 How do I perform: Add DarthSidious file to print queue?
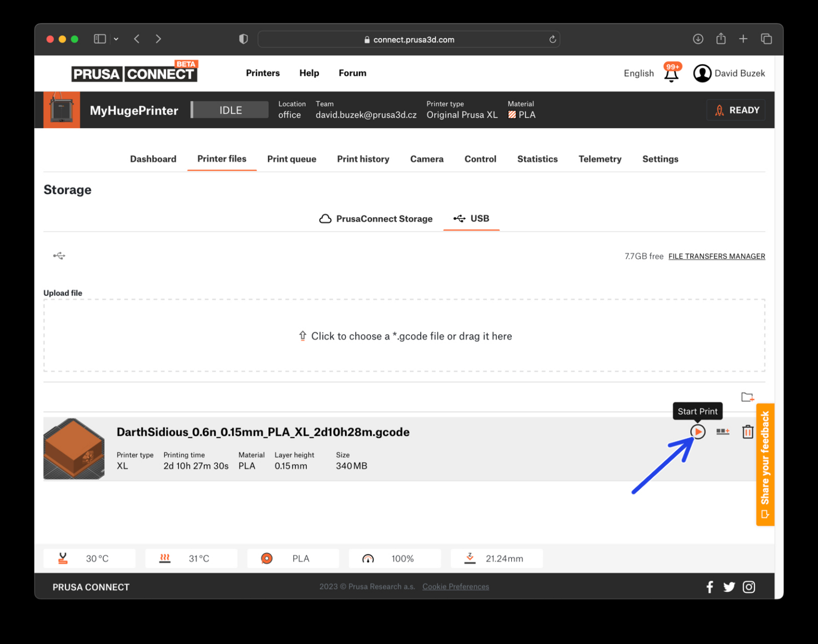pos(723,432)
